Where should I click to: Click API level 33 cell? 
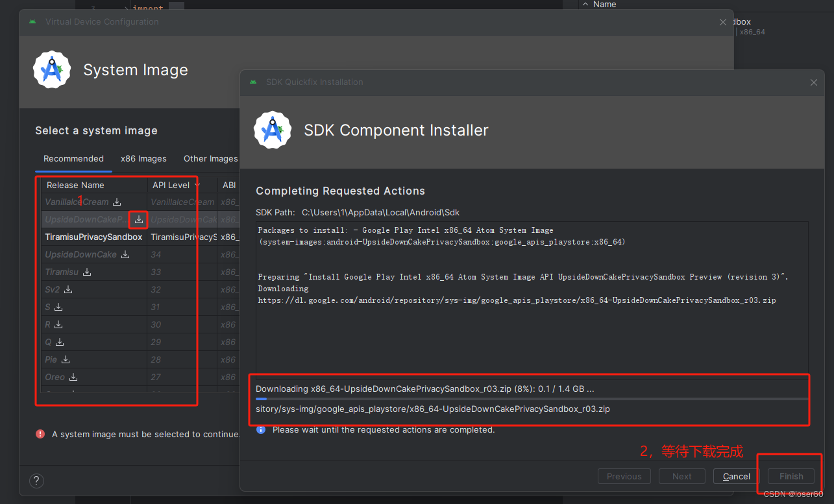[182, 272]
